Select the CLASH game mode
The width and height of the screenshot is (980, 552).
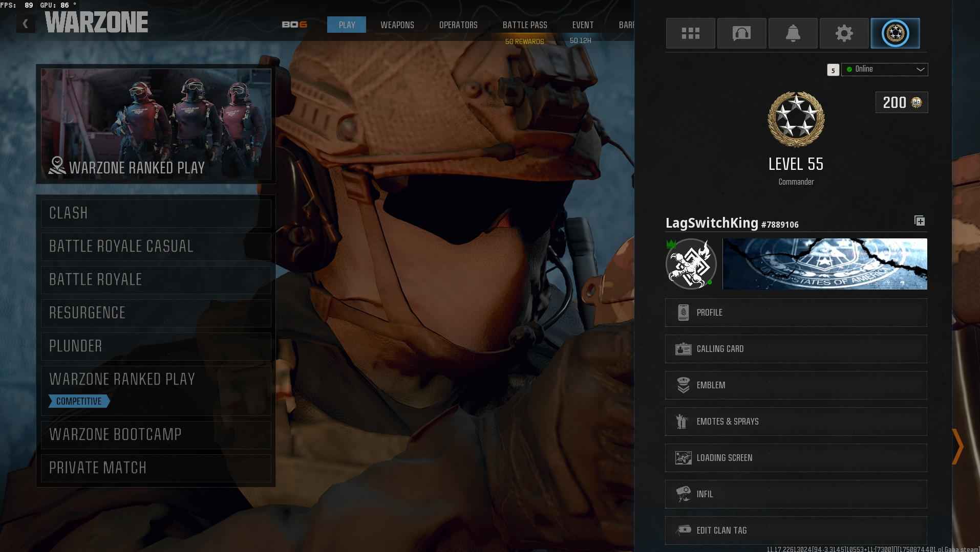click(156, 213)
